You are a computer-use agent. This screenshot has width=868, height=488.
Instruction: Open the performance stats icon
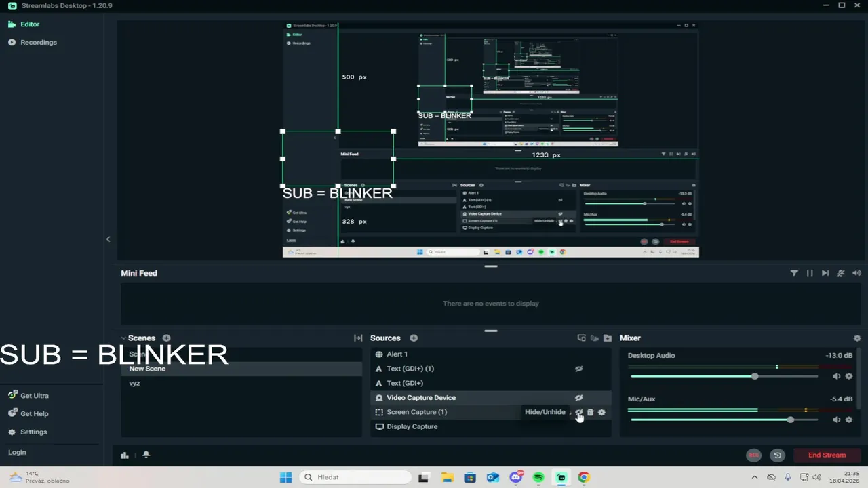click(x=125, y=455)
